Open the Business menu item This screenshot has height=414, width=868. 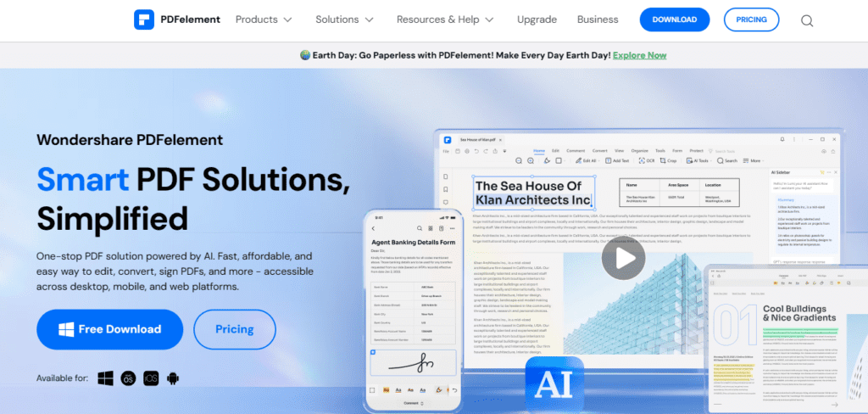pos(598,20)
